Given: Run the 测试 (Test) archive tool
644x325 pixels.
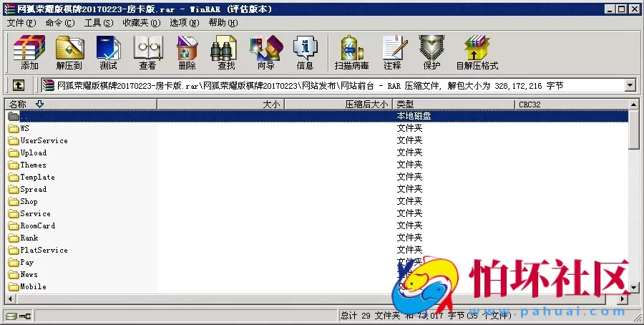Looking at the screenshot, I should (x=108, y=52).
